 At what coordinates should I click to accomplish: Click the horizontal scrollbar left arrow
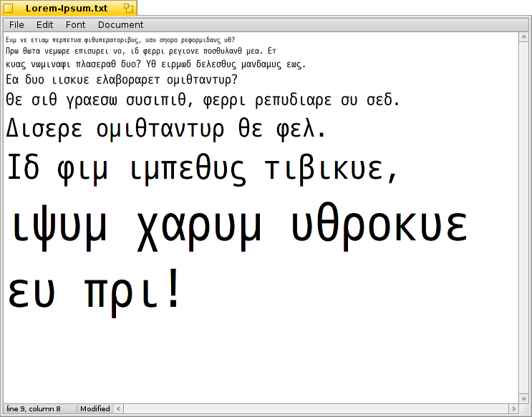(x=118, y=408)
